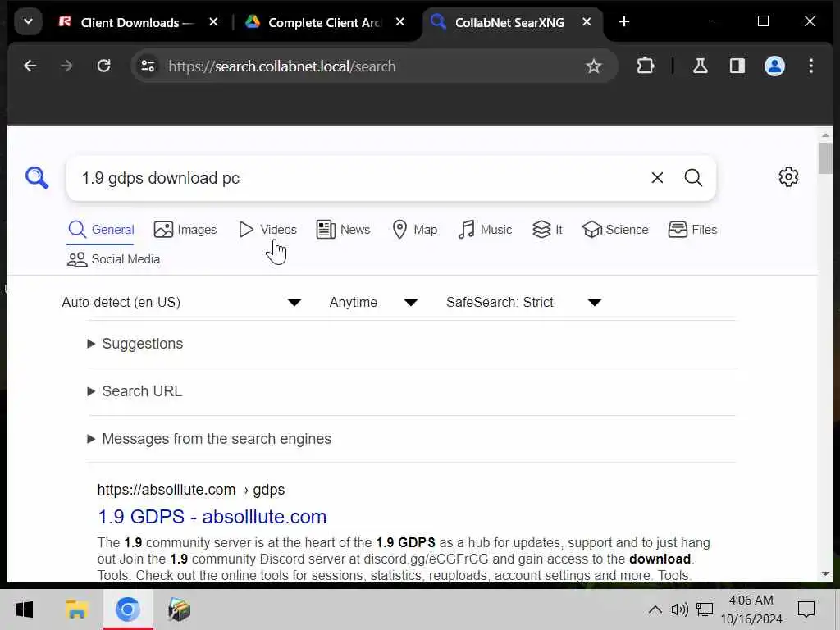View site information icon in address bar
The height and width of the screenshot is (630, 840).
click(148, 66)
